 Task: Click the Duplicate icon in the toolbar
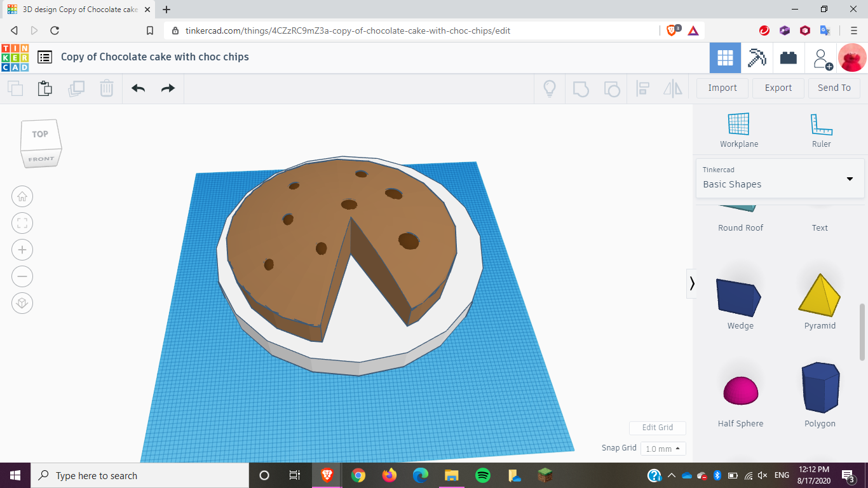(76, 88)
